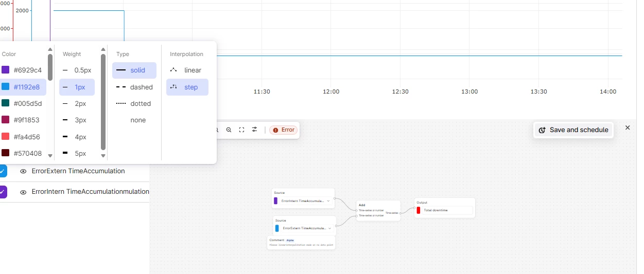Select the Add function node
The width and height of the screenshot is (644, 274).
378,210
